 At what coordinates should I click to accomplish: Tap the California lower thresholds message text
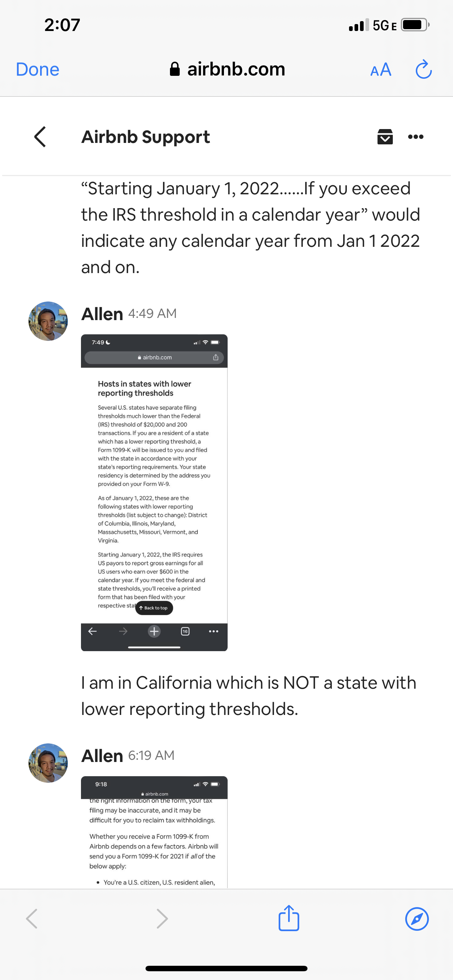click(x=248, y=696)
